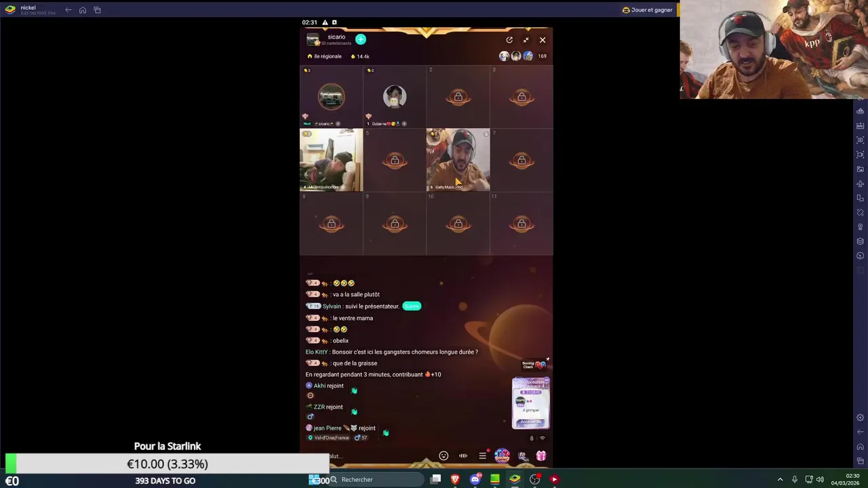
Task: Open OBS Studio from the taskbar
Action: (x=535, y=480)
